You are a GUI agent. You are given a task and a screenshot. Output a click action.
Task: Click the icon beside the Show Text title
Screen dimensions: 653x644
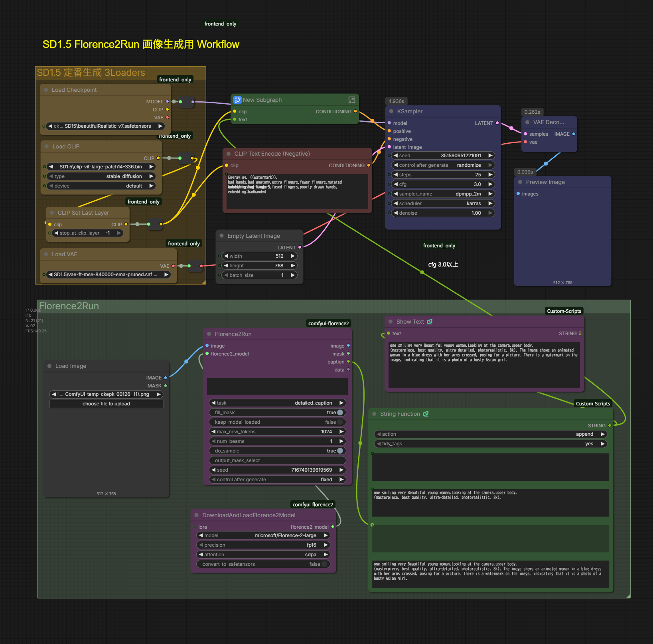(430, 322)
